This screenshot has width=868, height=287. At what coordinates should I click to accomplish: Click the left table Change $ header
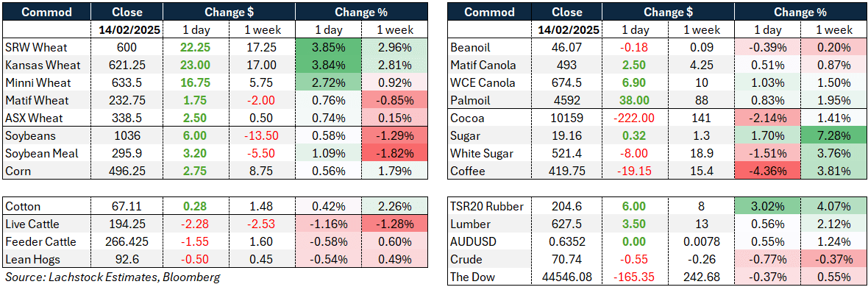228,12
